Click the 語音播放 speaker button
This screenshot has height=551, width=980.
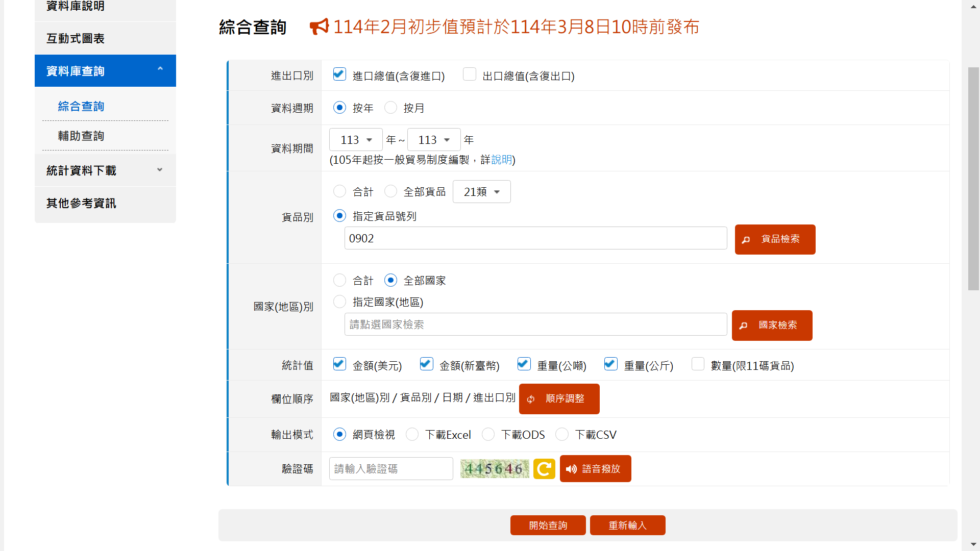coord(595,469)
